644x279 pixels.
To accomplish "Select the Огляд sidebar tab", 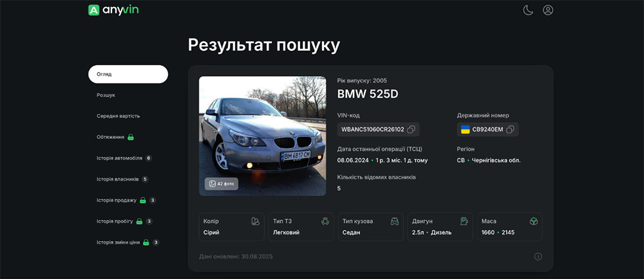I will click(128, 74).
